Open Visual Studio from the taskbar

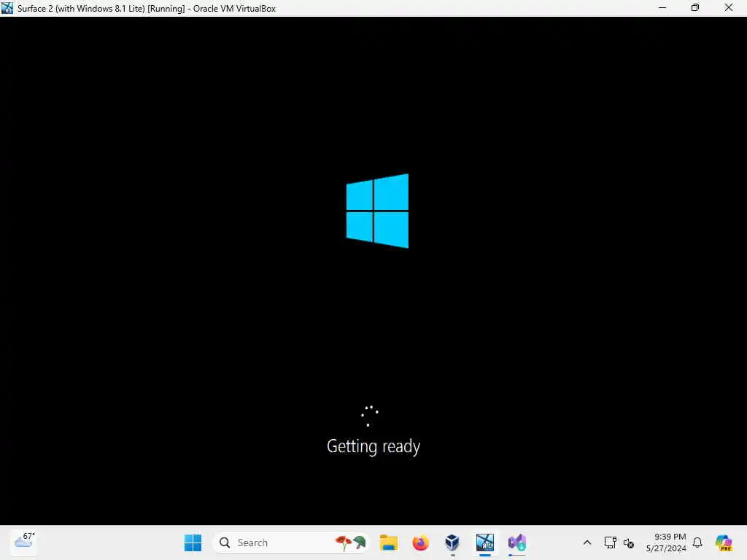(x=517, y=542)
